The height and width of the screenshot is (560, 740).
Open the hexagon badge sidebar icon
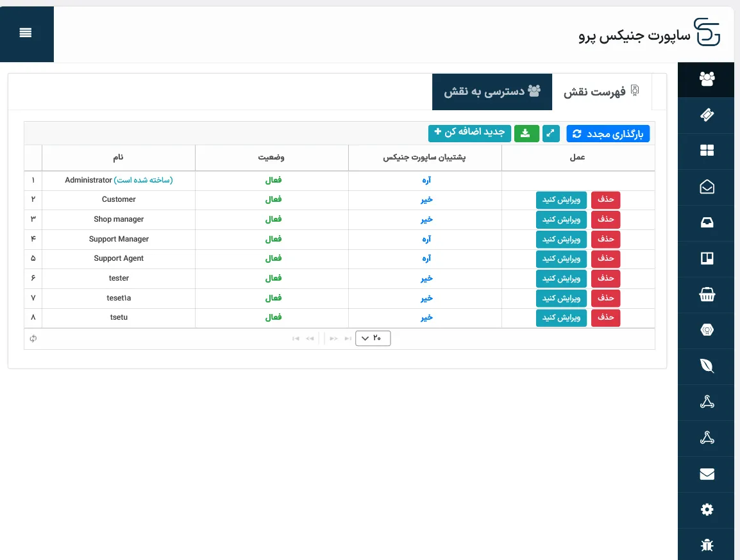coord(707,330)
